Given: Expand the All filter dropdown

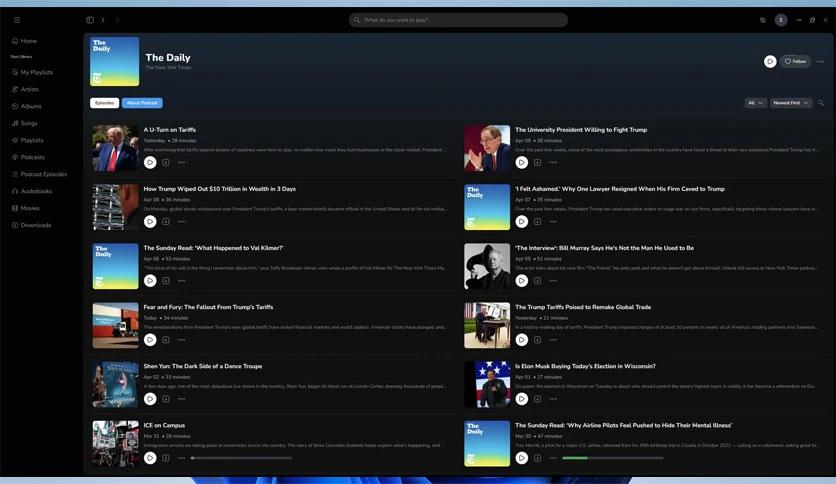Looking at the screenshot, I should click(755, 103).
